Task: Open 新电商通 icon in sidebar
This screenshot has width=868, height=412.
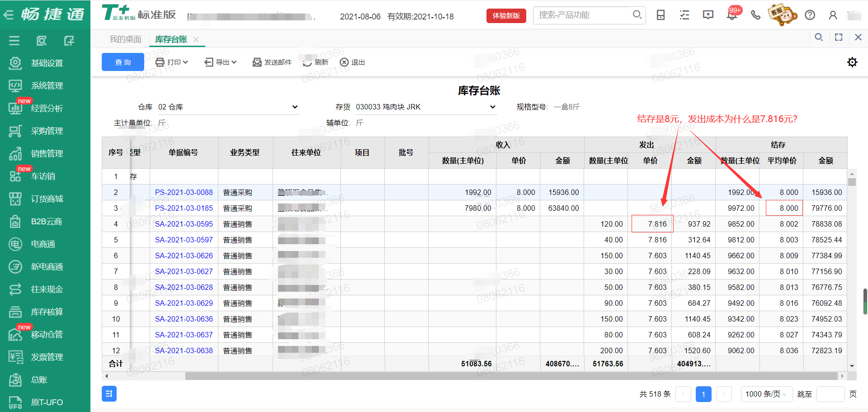Action: tap(15, 266)
